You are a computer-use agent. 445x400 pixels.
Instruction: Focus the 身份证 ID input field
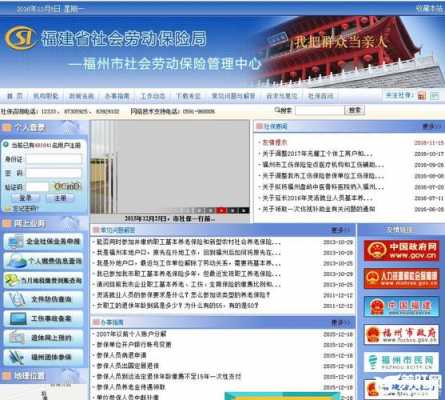click(54, 159)
